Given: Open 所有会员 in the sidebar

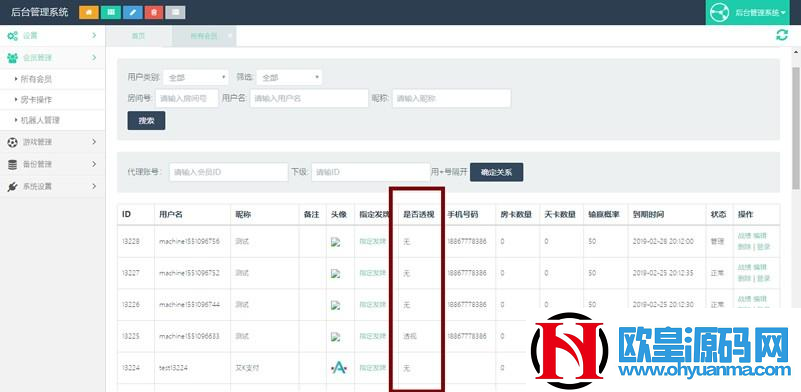Looking at the screenshot, I should point(36,79).
